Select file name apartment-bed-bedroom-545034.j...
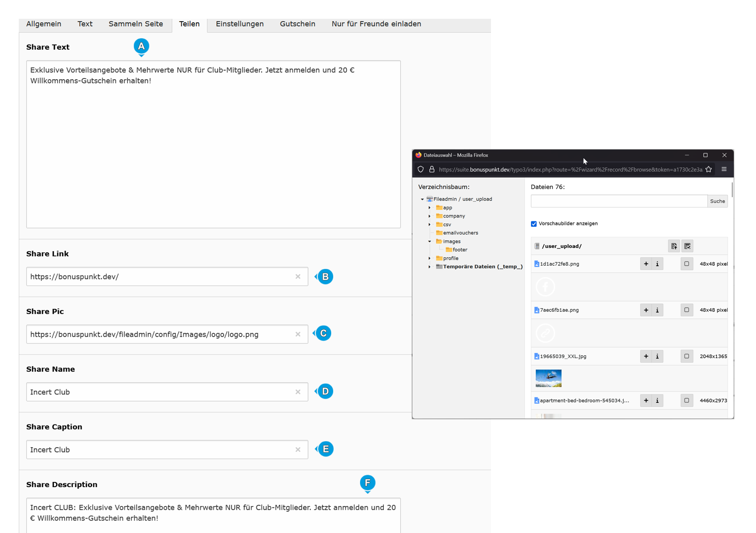756x533 pixels. (585, 400)
